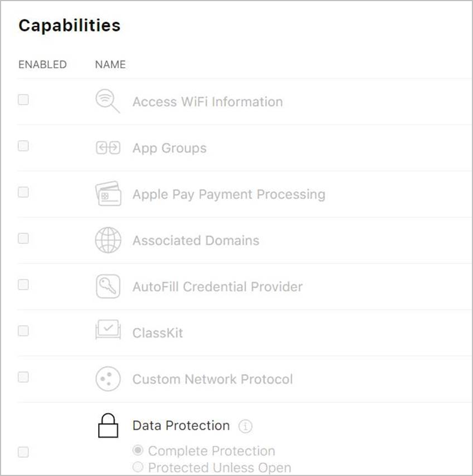Image resolution: width=473 pixels, height=476 pixels.
Task: Click the AutoFill Credential Provider key icon
Action: [x=108, y=286]
